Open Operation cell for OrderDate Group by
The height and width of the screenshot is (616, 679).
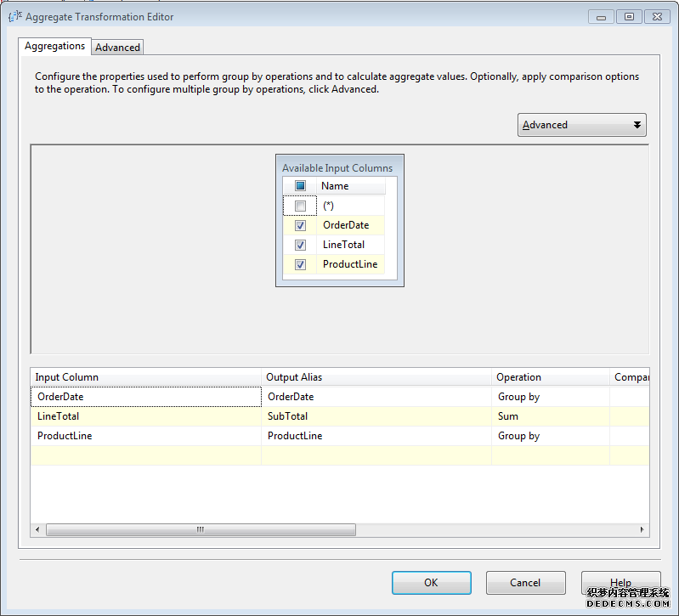pyautogui.click(x=550, y=397)
